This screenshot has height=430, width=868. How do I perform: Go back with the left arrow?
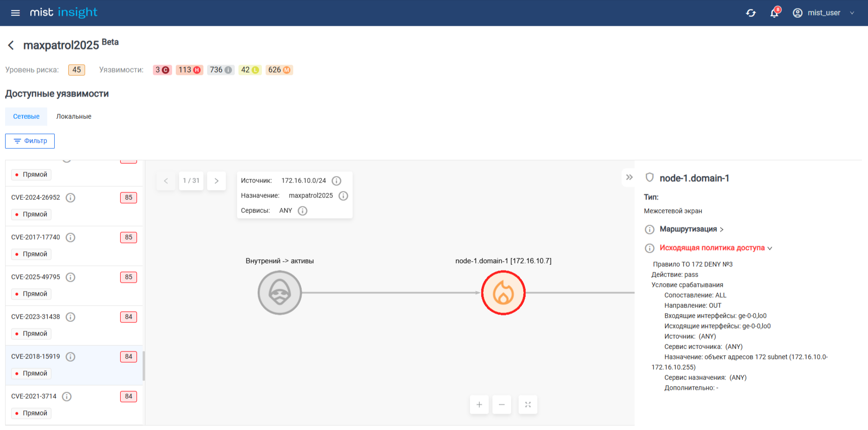pos(11,45)
